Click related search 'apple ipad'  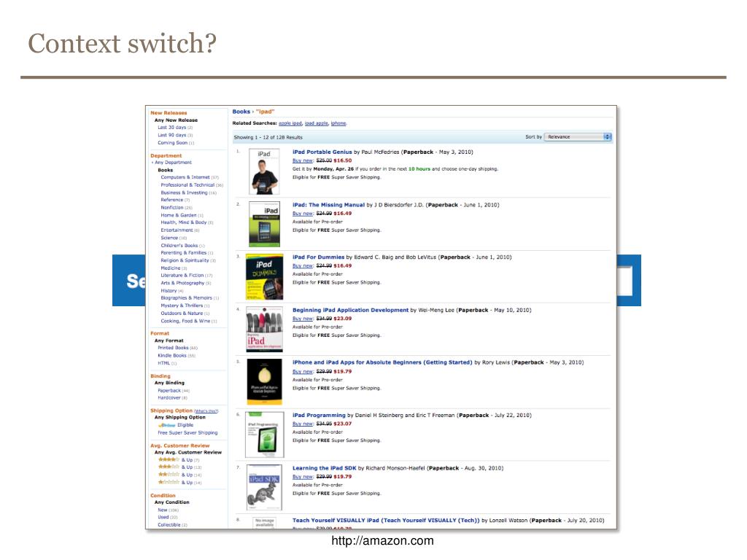point(290,123)
